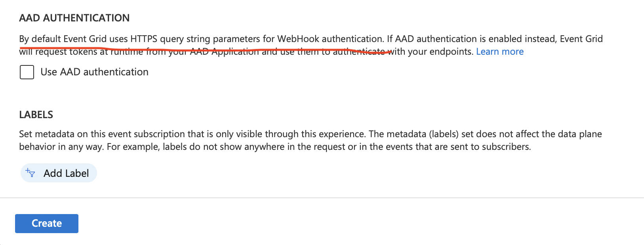Screen dimensions: 644x245
Task: Select the AAD AUTHENTICATION section heading
Action: [x=74, y=18]
